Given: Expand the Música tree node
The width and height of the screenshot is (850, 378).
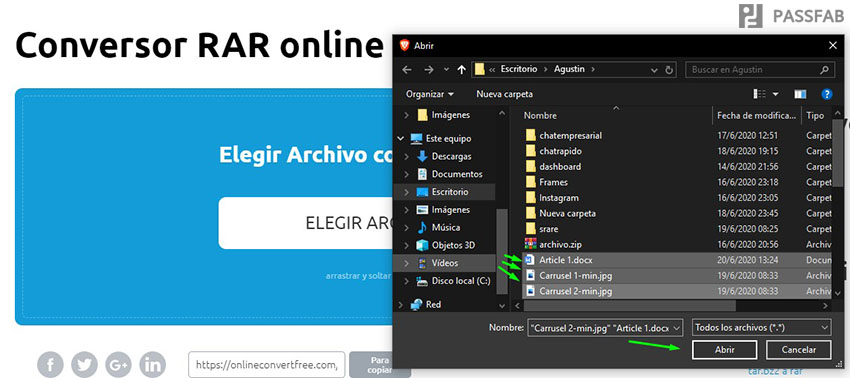Looking at the screenshot, I should [x=407, y=227].
